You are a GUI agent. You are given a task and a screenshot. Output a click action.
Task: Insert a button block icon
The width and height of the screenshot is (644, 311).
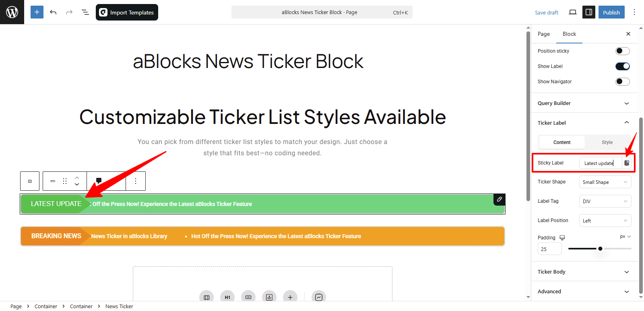coord(248,297)
